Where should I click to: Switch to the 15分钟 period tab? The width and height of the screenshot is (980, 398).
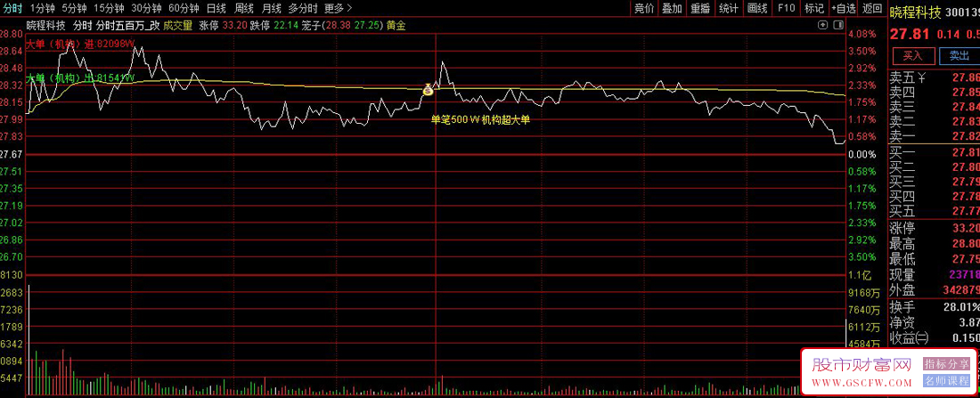pyautogui.click(x=109, y=8)
